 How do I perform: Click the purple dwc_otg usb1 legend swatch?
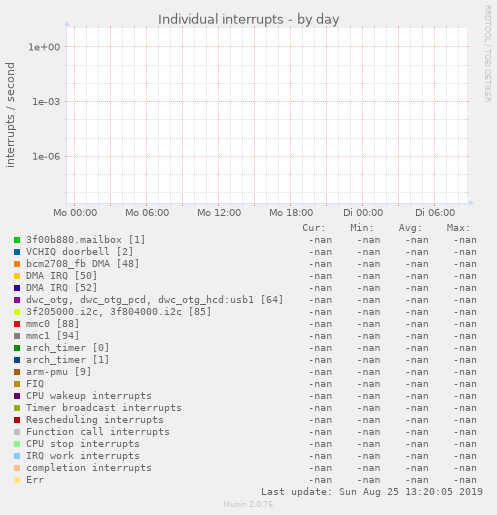tap(17, 300)
